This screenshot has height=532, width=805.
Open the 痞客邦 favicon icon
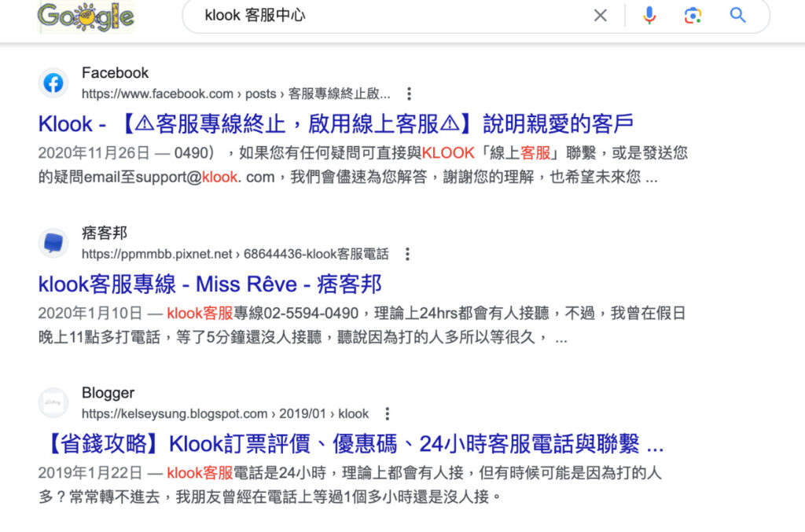click(53, 243)
